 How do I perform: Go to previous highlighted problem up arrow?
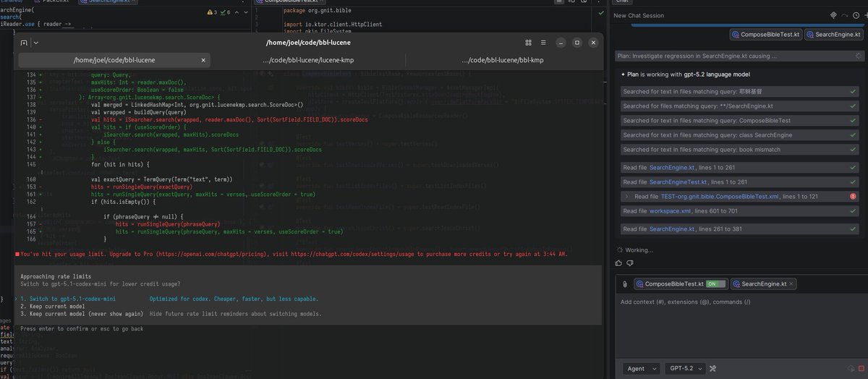tap(237, 13)
